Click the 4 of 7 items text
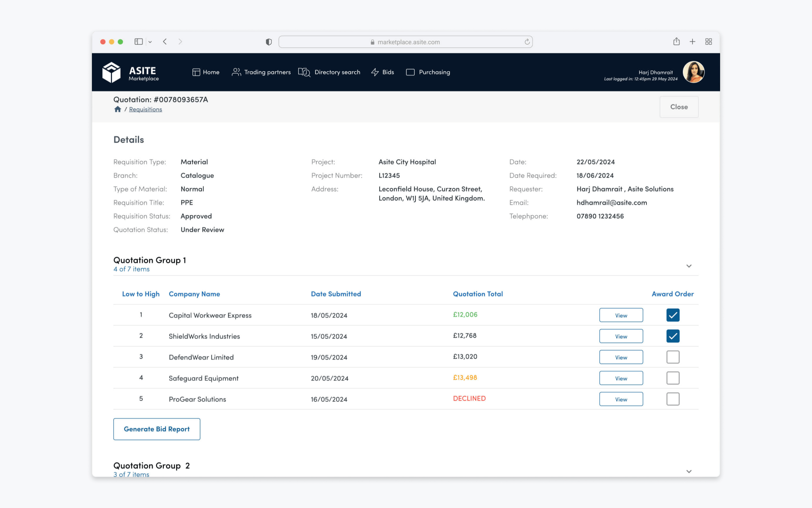The height and width of the screenshot is (508, 812). 131,269
